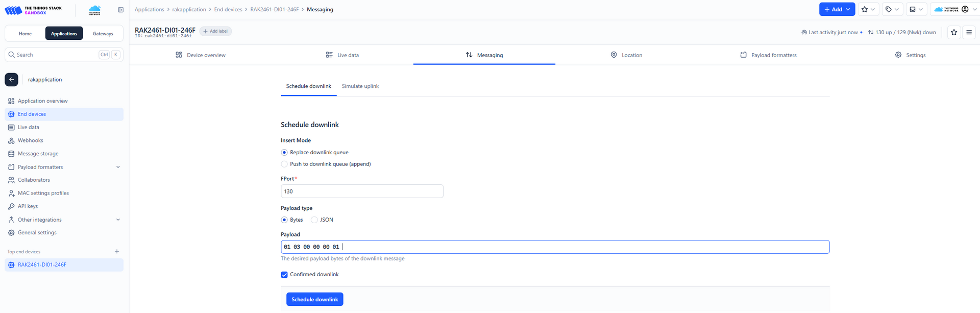Open the hamburger menu icon for the device
The width and height of the screenshot is (980, 313).
[969, 32]
